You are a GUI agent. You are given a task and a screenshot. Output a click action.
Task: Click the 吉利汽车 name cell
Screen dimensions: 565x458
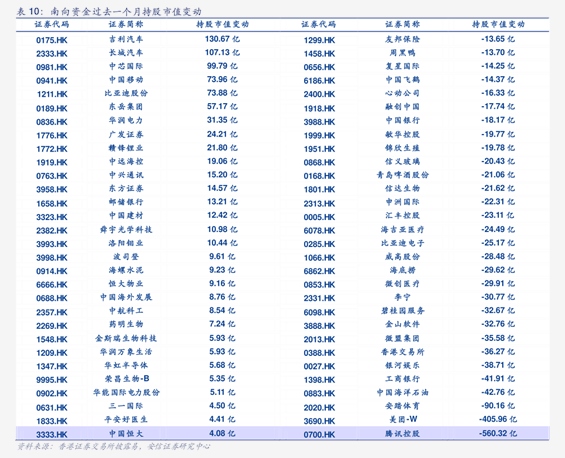[126, 39]
